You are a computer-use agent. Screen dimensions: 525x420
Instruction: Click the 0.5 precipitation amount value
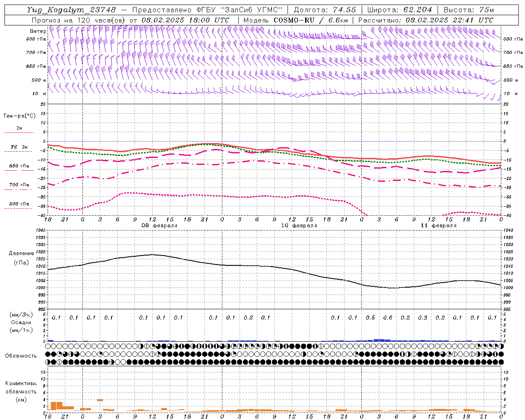[x=370, y=317]
